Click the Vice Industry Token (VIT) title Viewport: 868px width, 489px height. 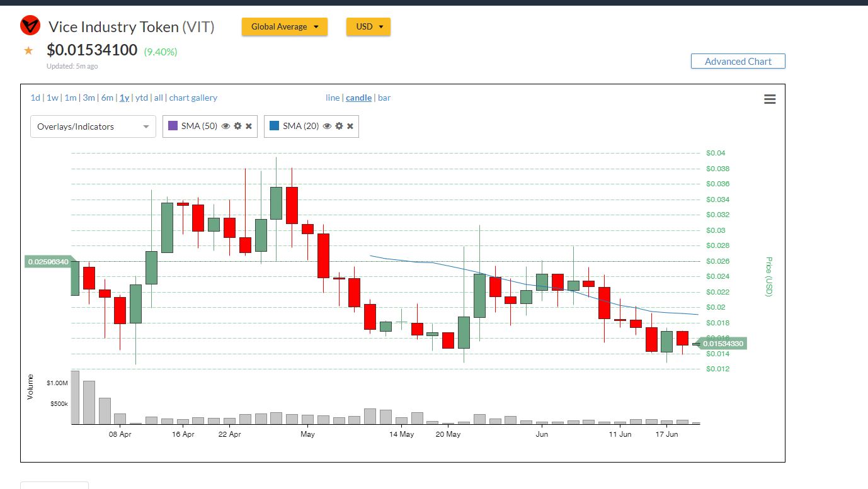coord(131,27)
